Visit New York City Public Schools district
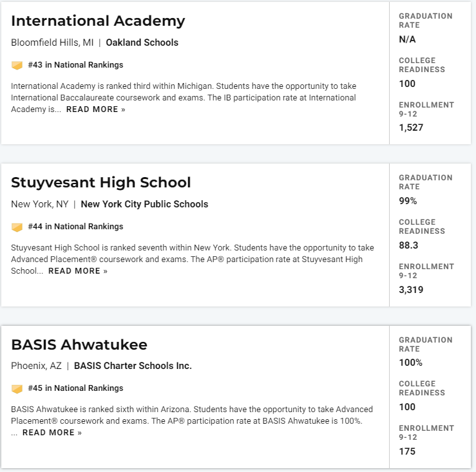Image resolution: width=476 pixels, height=472 pixels. 144,204
